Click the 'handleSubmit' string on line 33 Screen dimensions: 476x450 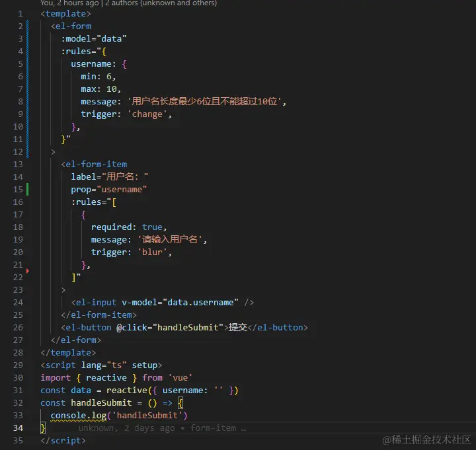click(x=147, y=416)
